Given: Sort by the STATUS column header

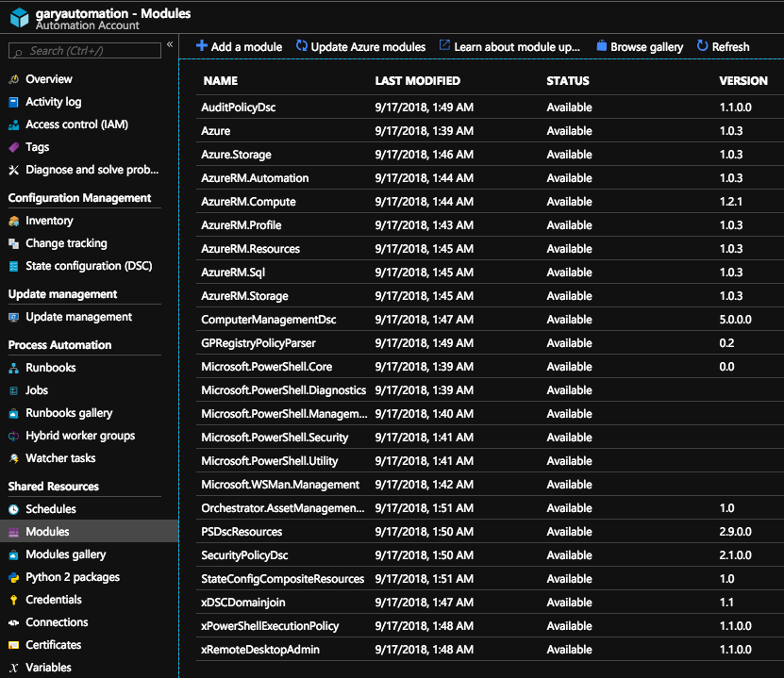Looking at the screenshot, I should tap(568, 81).
